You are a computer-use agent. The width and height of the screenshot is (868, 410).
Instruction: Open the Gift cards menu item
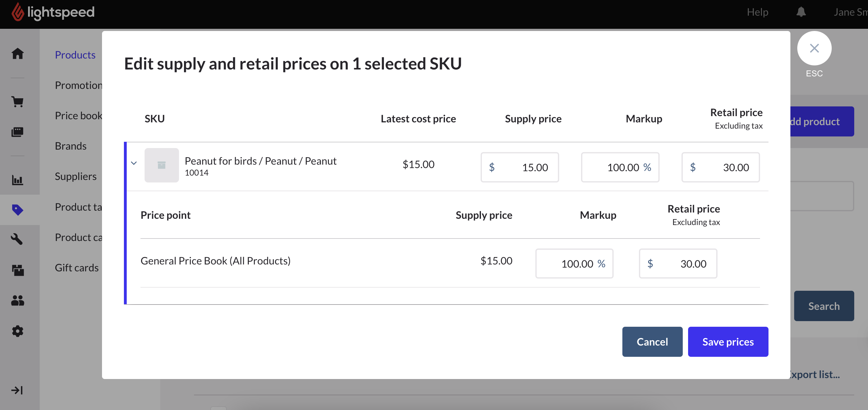77,267
